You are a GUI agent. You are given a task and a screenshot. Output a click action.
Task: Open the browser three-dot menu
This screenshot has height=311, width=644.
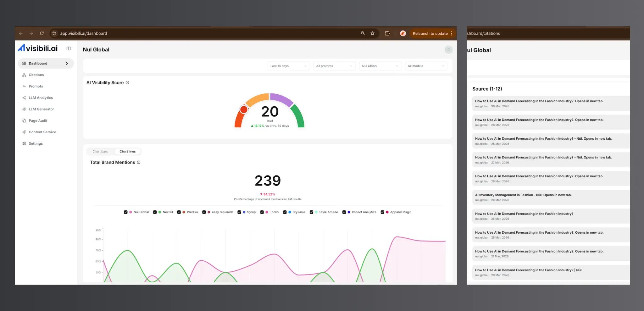click(x=452, y=33)
